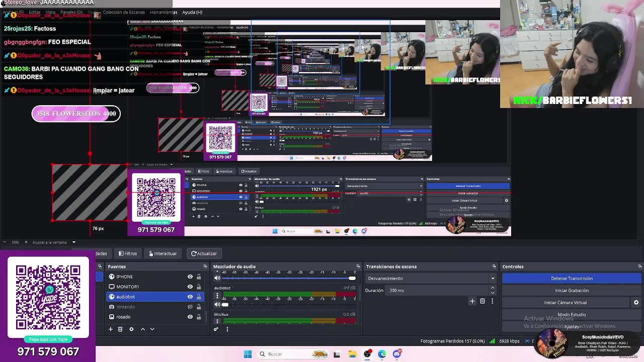Click the rosado image source icon

[112, 317]
